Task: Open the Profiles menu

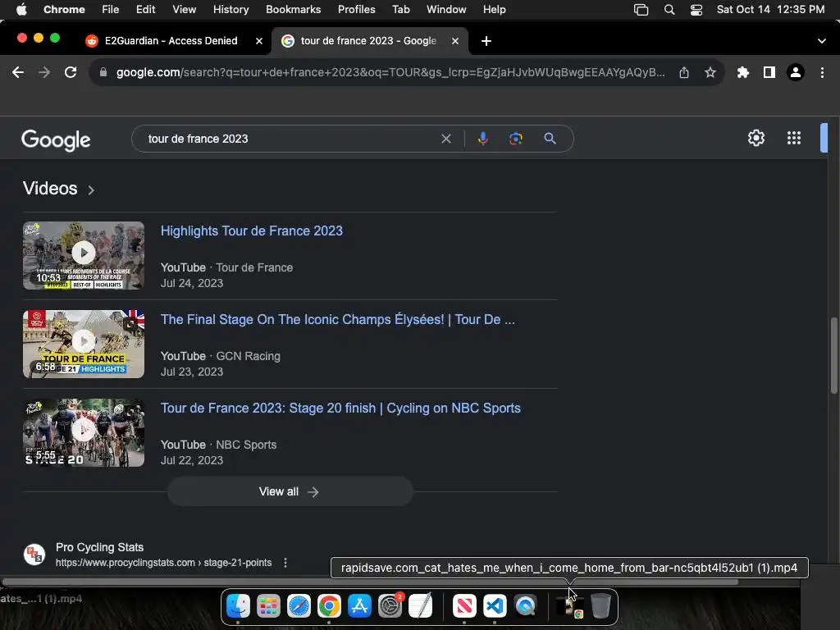Action: [356, 9]
